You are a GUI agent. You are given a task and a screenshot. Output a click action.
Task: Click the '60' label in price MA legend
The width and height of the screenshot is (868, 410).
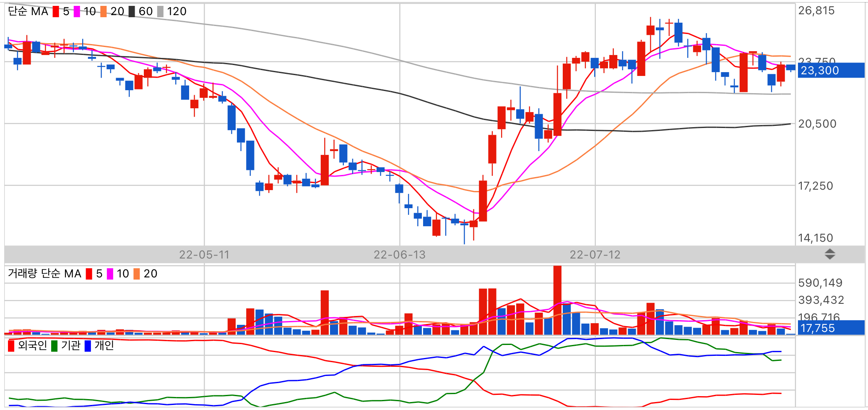coord(146,11)
